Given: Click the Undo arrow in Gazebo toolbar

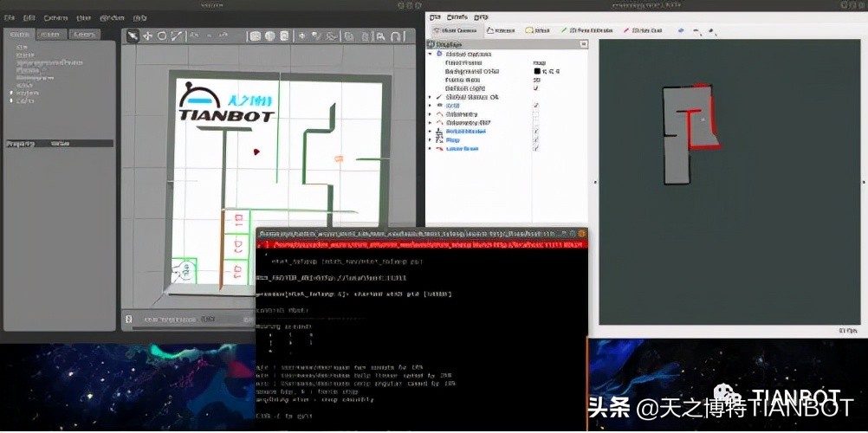Looking at the screenshot, I should [x=195, y=36].
